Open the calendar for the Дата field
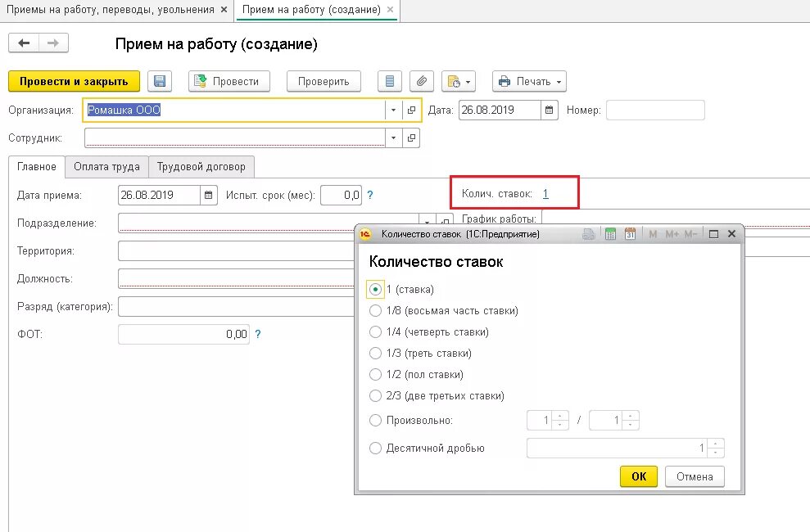This screenshot has height=532, width=810. [x=549, y=110]
